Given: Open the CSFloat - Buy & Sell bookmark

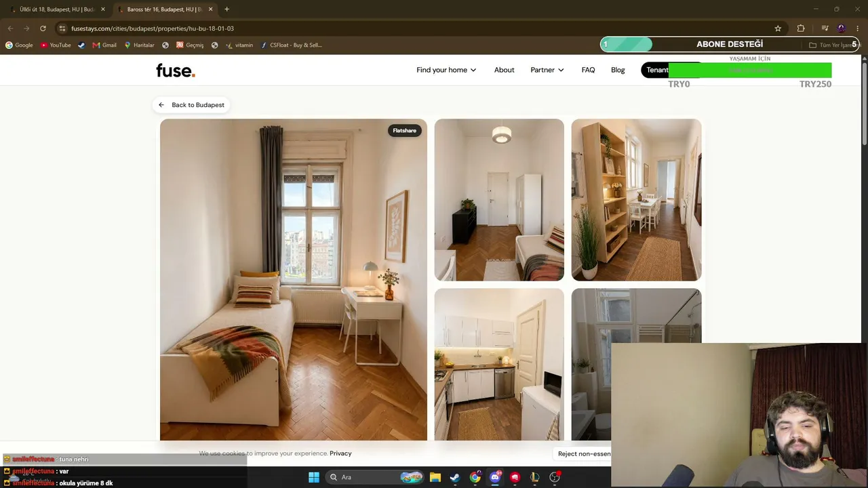Looking at the screenshot, I should tap(292, 45).
